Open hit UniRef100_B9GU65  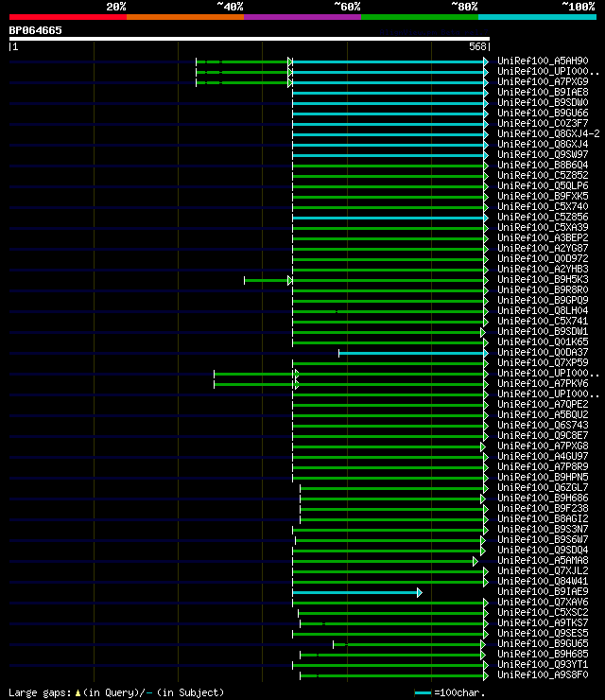543,644
